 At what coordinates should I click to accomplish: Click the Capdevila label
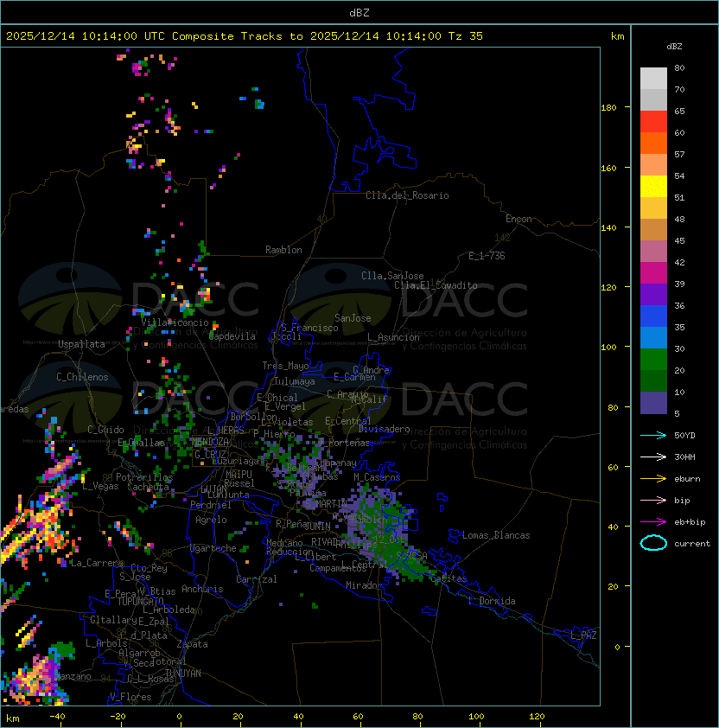tap(232, 336)
